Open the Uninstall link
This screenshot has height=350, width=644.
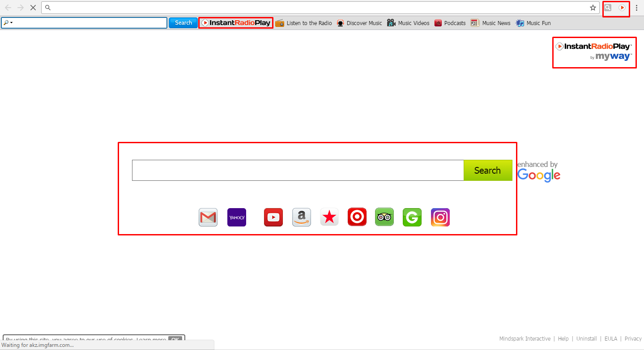tap(587, 339)
